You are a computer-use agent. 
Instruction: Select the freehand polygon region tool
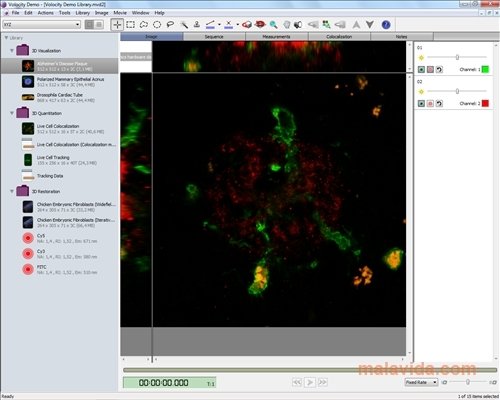(x=144, y=25)
